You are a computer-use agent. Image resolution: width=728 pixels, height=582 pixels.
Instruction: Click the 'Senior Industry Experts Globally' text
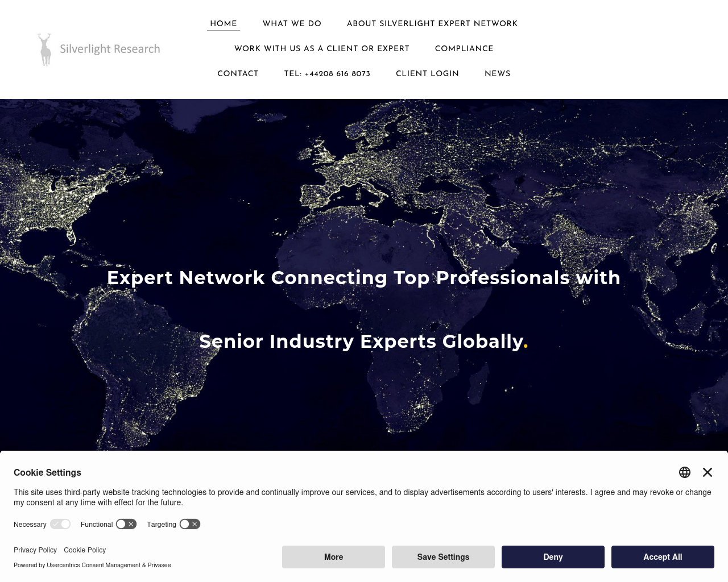coord(361,342)
